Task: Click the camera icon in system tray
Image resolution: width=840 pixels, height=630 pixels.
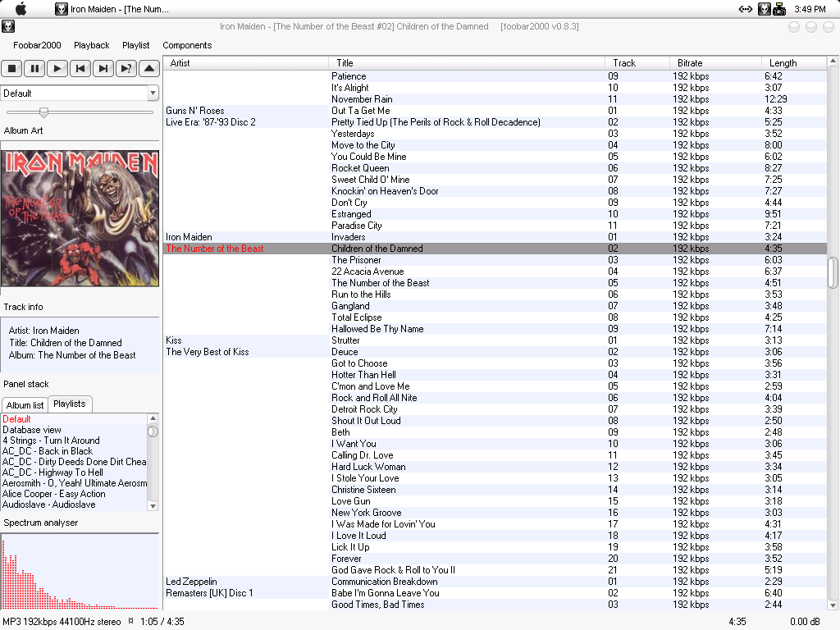Action: (x=779, y=9)
